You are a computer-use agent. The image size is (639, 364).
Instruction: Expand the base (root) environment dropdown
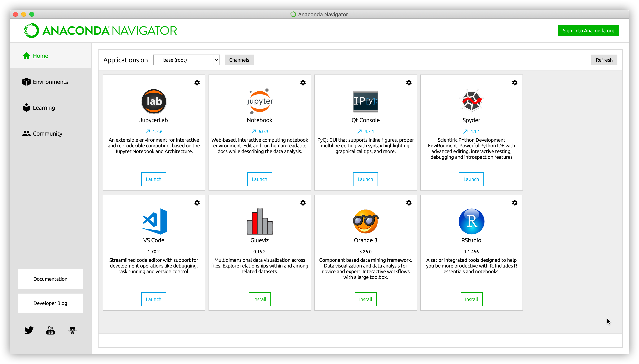[216, 60]
